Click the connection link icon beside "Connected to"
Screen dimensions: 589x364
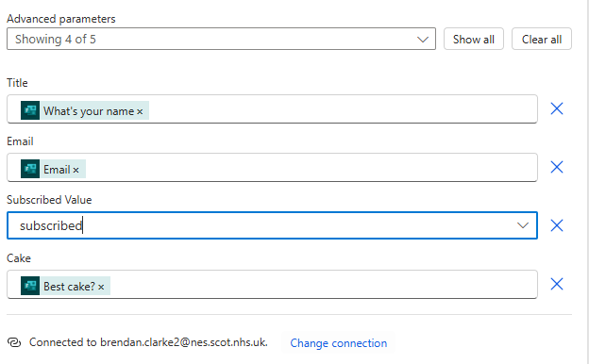click(x=14, y=342)
